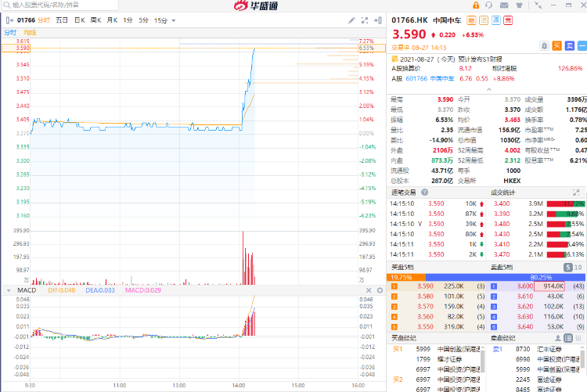Viewport: 587px width, 392px height.
Task: Click the blue minus button beside 卖
Action: coord(582,46)
